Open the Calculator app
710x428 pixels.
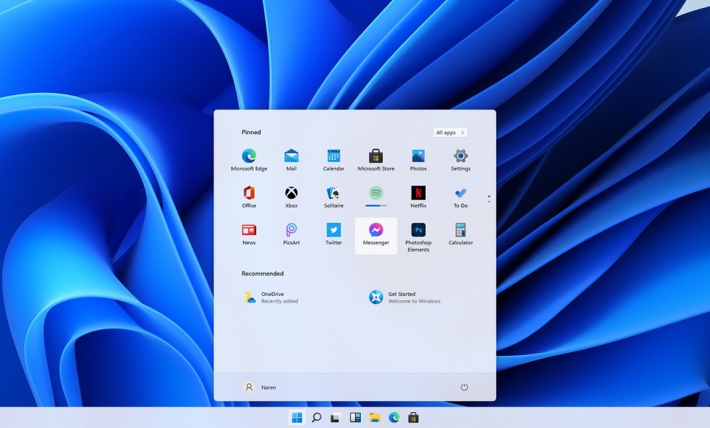(x=461, y=234)
